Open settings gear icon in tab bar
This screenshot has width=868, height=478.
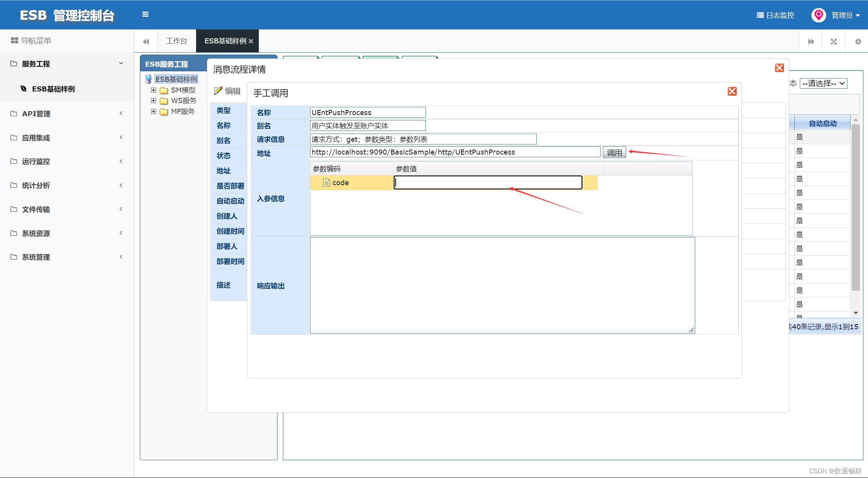tap(858, 41)
